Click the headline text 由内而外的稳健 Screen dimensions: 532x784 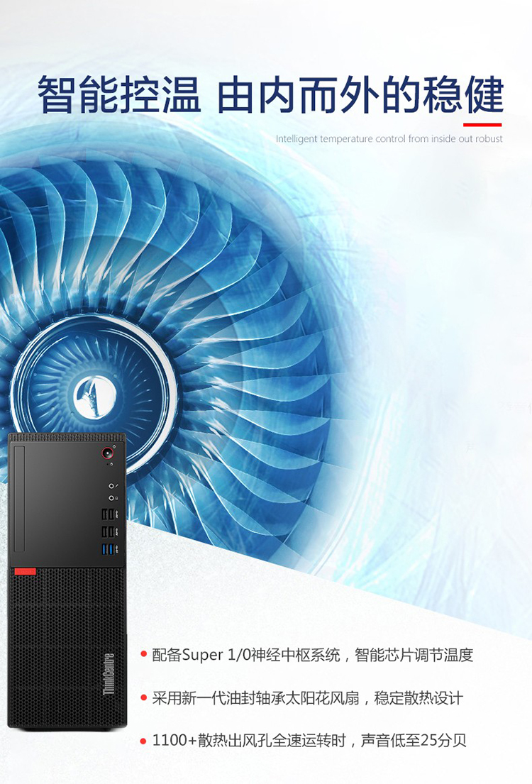(360, 94)
